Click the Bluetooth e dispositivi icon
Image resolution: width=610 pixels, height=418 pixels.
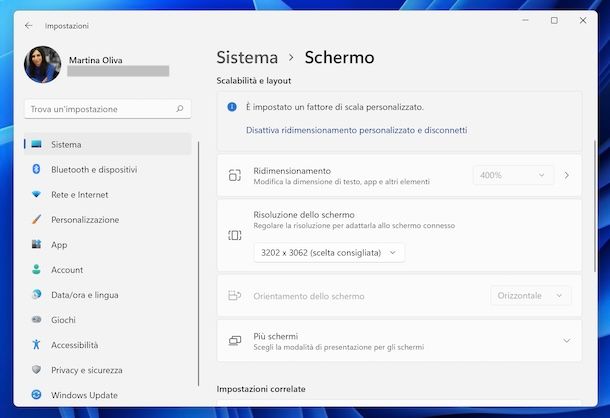(36, 170)
